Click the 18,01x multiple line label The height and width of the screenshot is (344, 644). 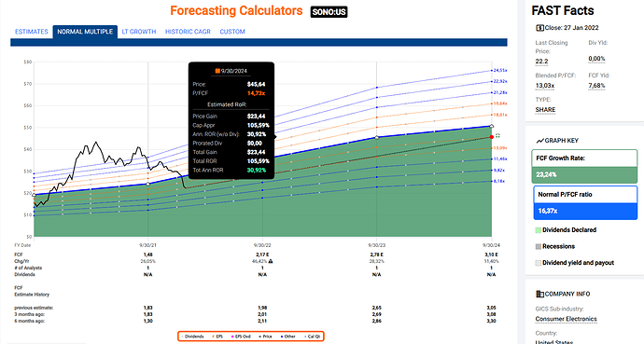coord(500,116)
